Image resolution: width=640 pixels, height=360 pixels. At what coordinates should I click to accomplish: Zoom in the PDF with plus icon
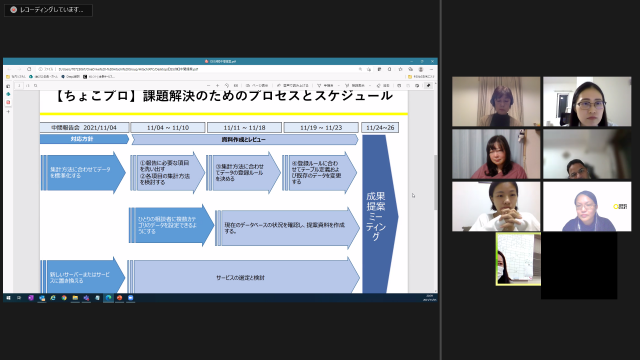click(x=218, y=85)
